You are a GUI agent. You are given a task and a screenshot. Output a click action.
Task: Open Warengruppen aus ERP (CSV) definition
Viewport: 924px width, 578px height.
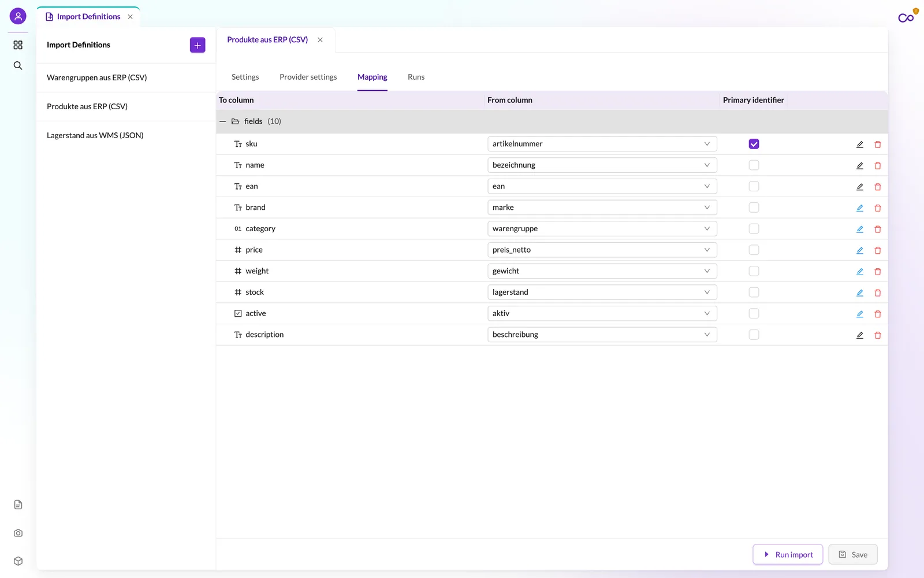(126, 77)
